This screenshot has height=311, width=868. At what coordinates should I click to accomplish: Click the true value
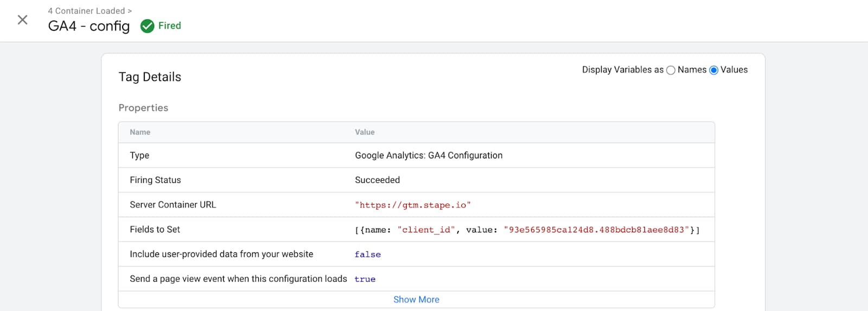coord(365,279)
